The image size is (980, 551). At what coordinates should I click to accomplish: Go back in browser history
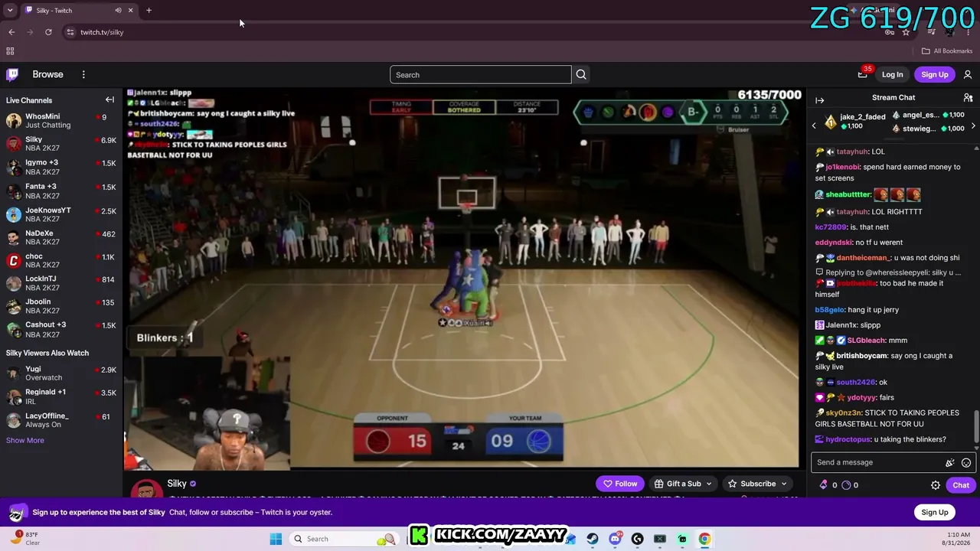pos(11,32)
